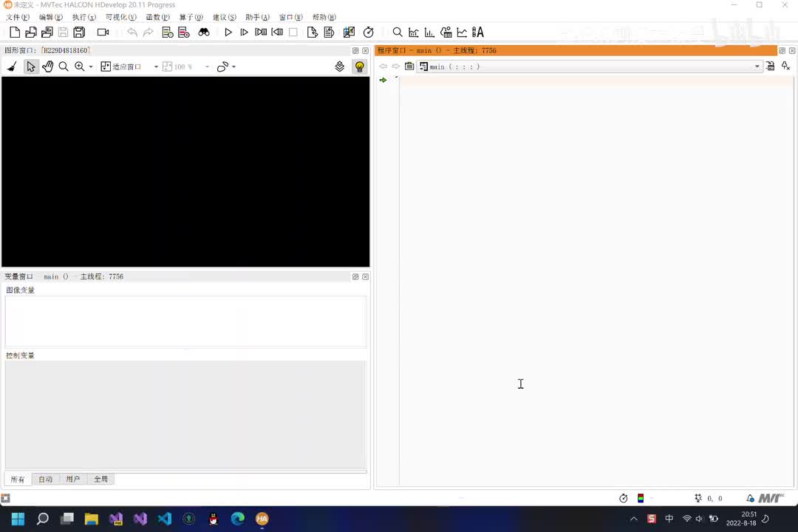
Task: Switch to the 全局 variables tab
Action: point(100,479)
